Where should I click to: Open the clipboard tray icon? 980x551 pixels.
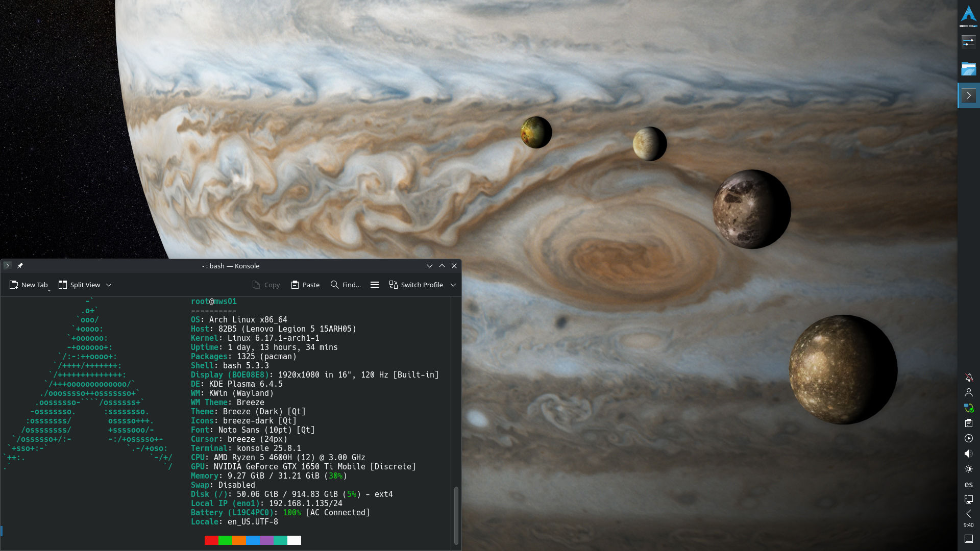click(968, 423)
